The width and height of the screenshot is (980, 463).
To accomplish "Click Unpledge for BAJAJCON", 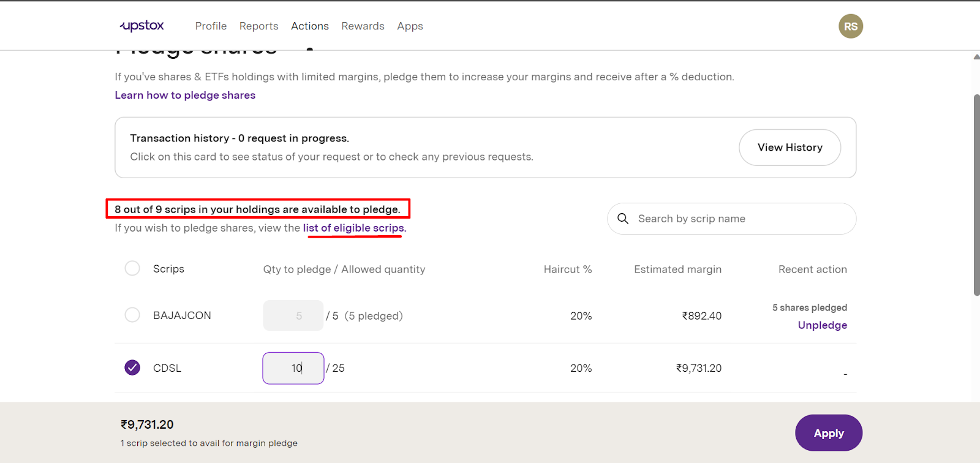I will tap(822, 325).
